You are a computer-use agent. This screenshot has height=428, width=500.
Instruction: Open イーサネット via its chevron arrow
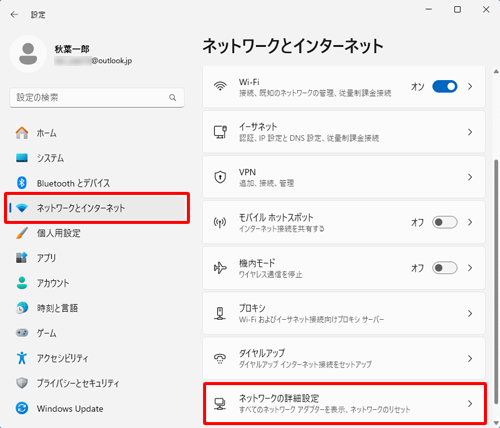tap(470, 132)
